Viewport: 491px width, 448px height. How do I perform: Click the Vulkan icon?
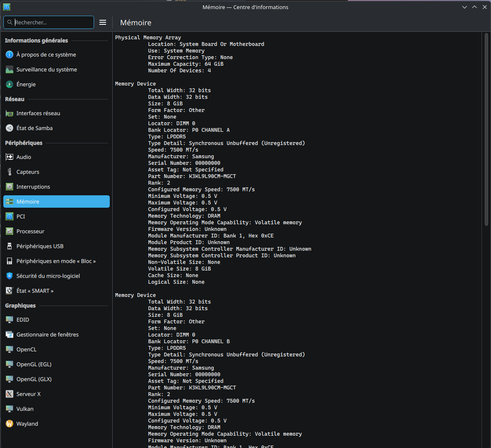tap(9, 409)
